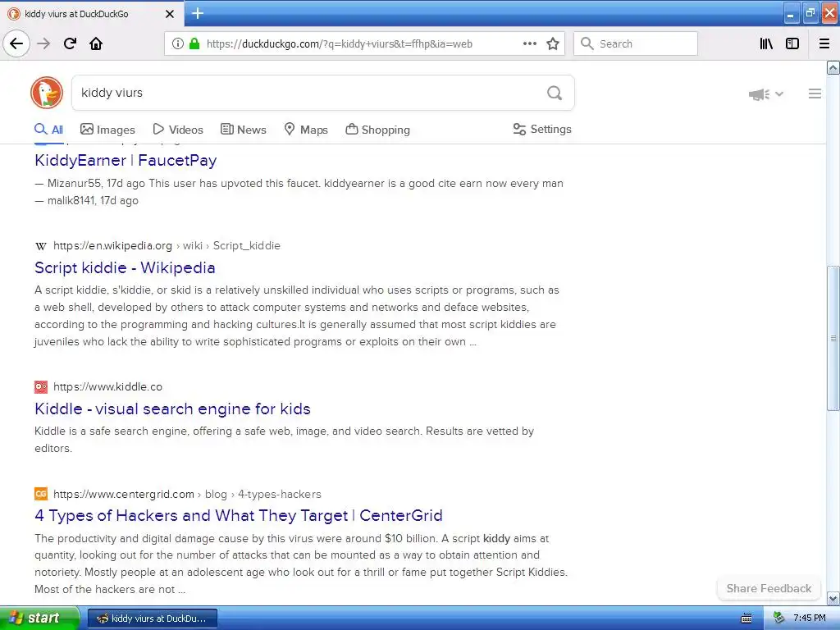Click the Mizanur55 FaucetPay snippet text

(x=299, y=192)
